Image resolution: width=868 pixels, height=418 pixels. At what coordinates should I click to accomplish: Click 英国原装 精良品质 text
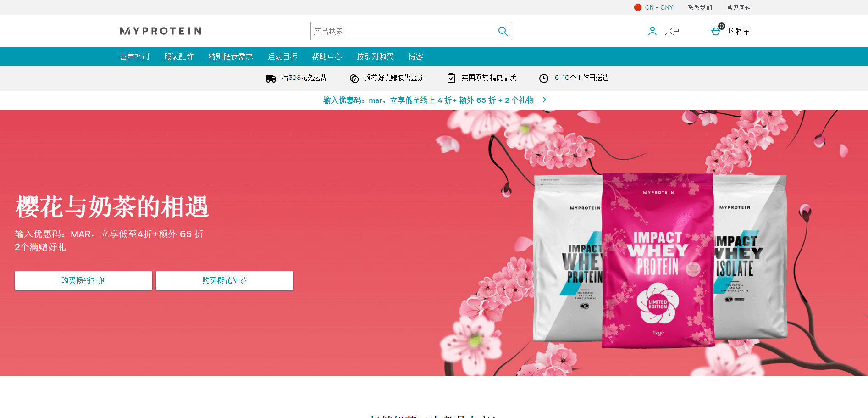[489, 78]
